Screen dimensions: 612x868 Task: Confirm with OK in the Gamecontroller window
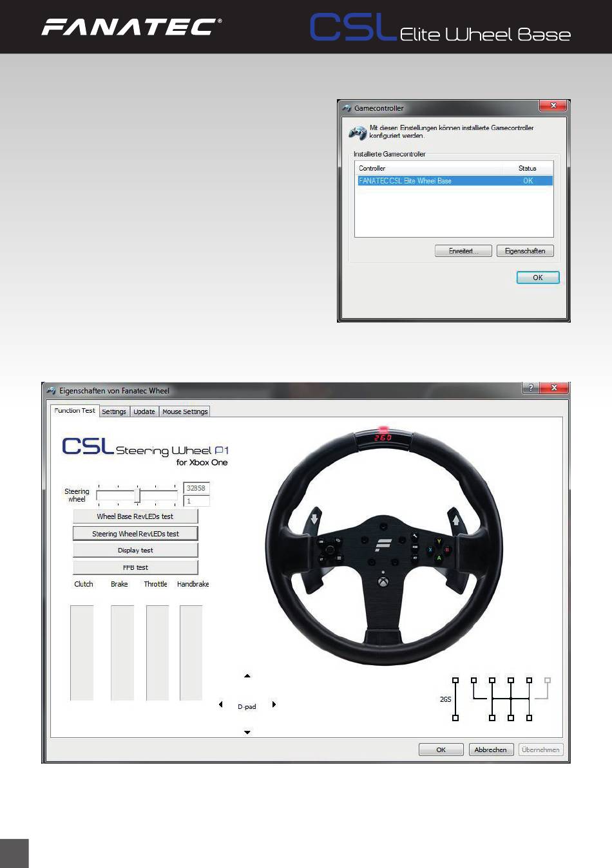pyautogui.click(x=538, y=278)
